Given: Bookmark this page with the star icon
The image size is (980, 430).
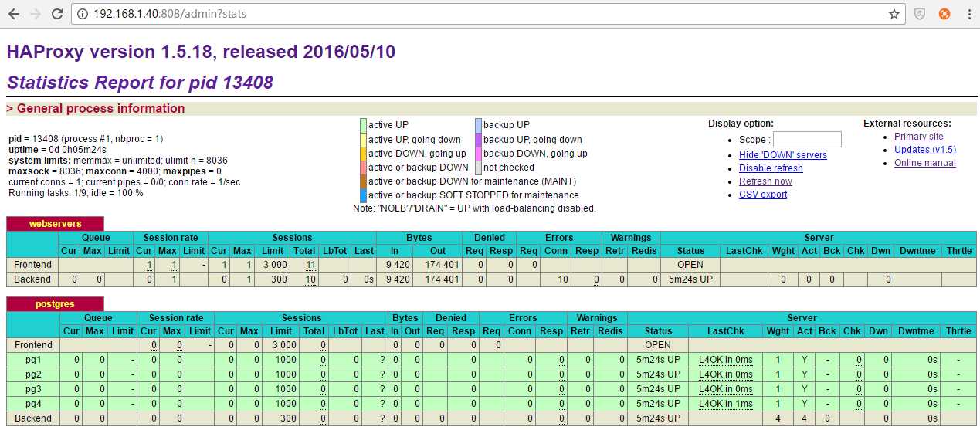Looking at the screenshot, I should point(894,14).
